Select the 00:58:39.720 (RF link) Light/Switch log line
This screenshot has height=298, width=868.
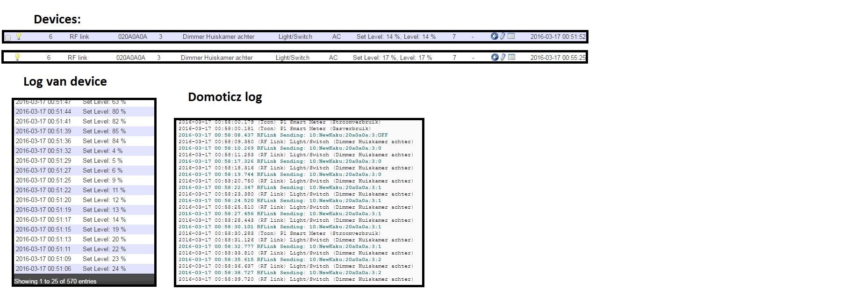(296, 279)
